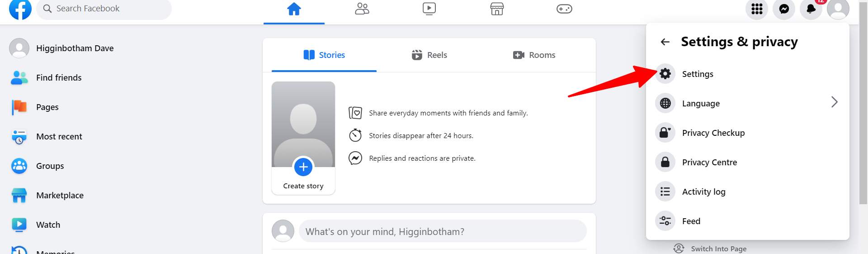Open Settings in the privacy menu
Screen dimensions: 868x254
coord(697,74)
